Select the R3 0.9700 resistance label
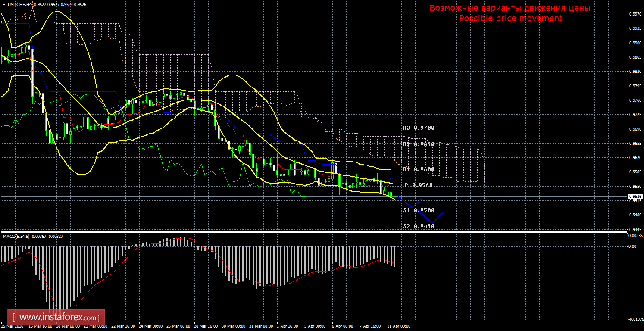 pyautogui.click(x=419, y=128)
